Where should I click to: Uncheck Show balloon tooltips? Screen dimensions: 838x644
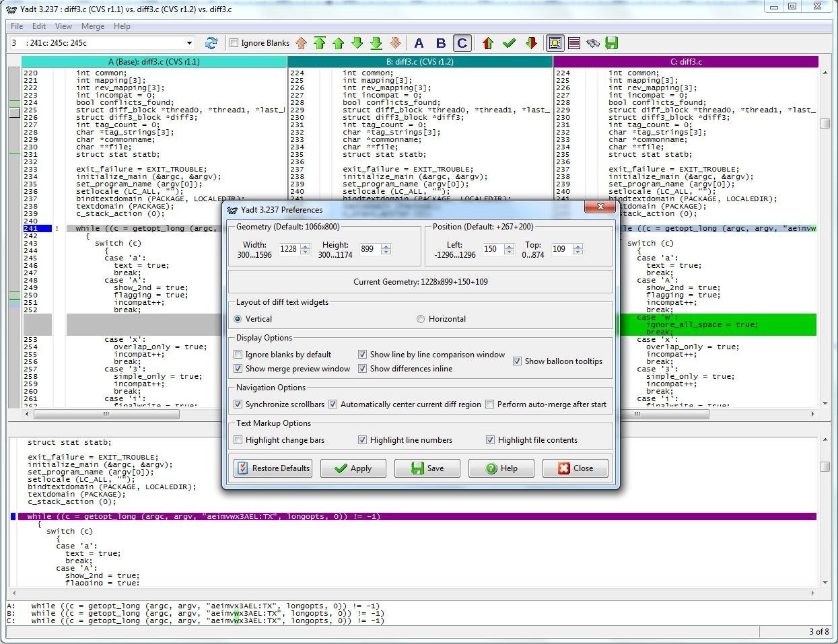click(x=517, y=361)
